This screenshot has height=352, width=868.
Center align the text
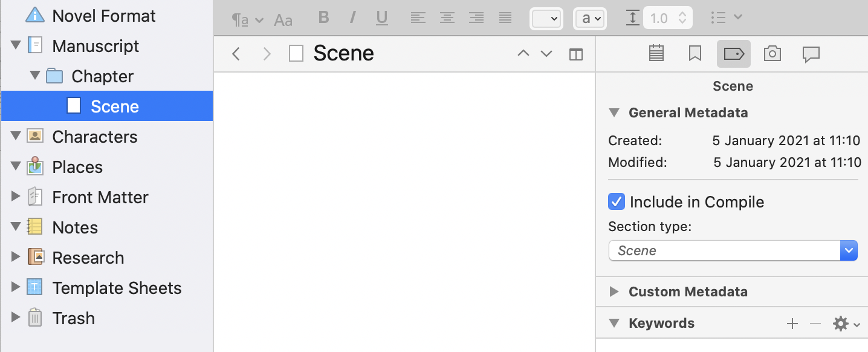447,18
